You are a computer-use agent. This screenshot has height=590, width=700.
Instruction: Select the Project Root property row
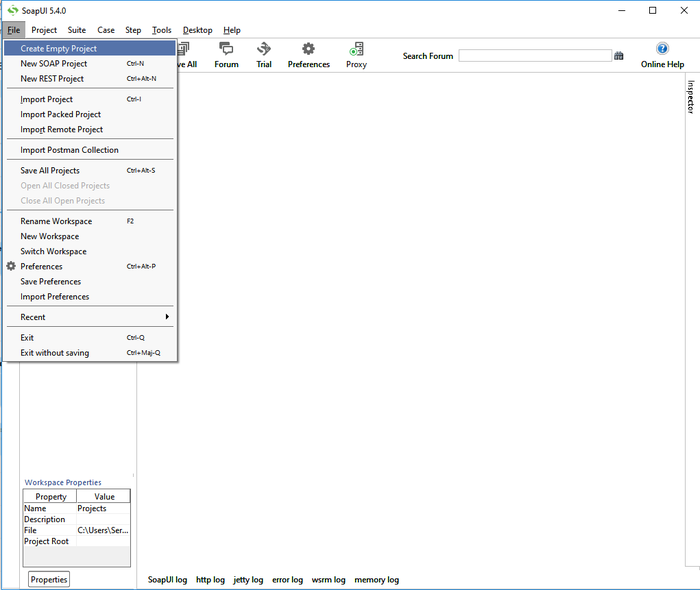tap(77, 541)
